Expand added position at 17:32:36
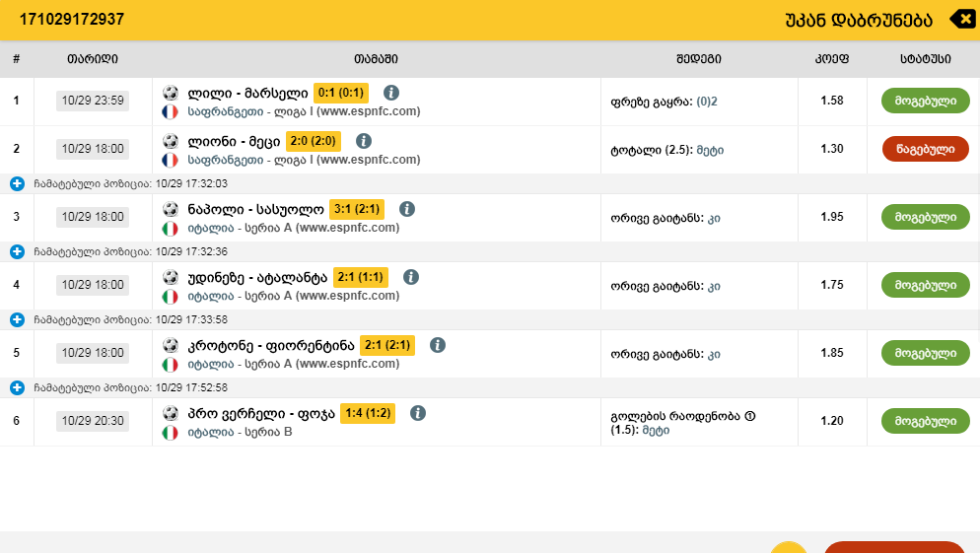 tap(17, 251)
